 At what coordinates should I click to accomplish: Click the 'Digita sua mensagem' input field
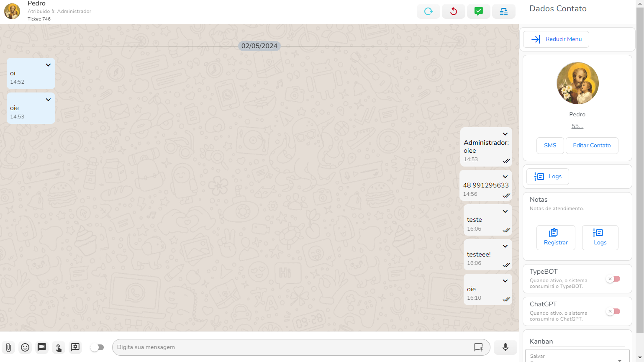pyautogui.click(x=293, y=347)
